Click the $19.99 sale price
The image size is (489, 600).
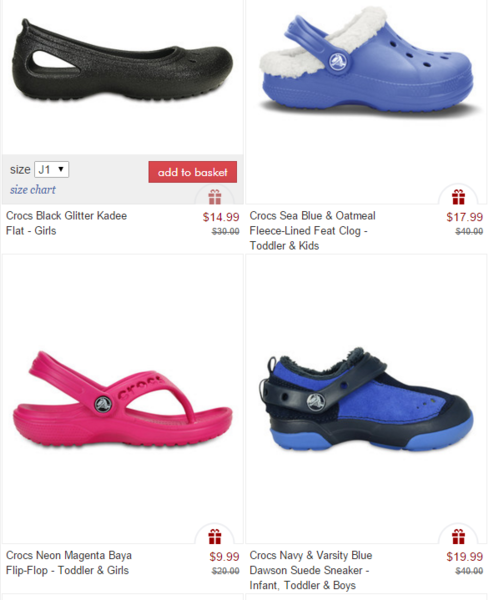[465, 556]
